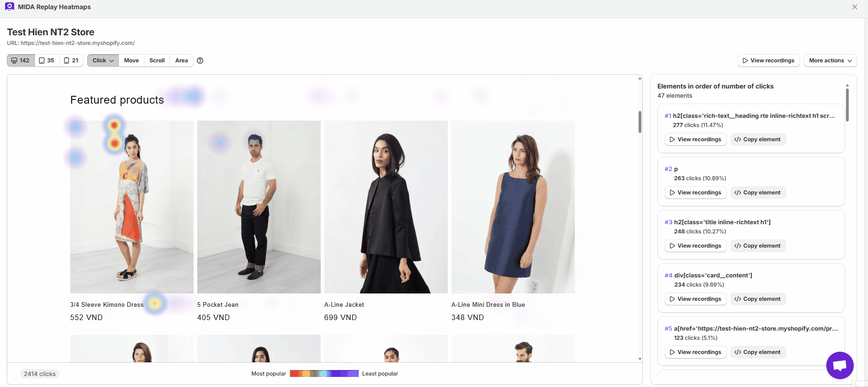This screenshot has height=387, width=868.
Task: Copy element #2 p selector
Action: pyautogui.click(x=757, y=193)
